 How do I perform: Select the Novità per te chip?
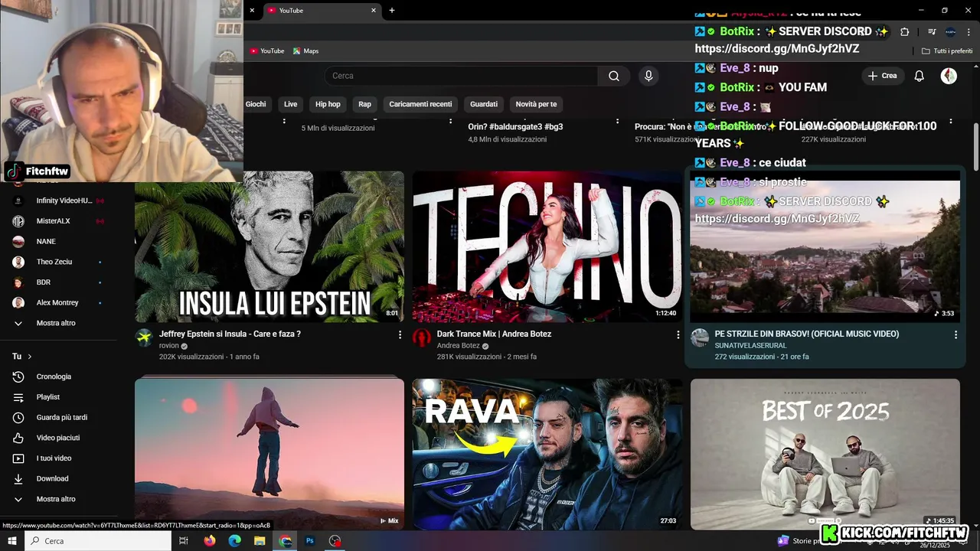click(x=536, y=104)
